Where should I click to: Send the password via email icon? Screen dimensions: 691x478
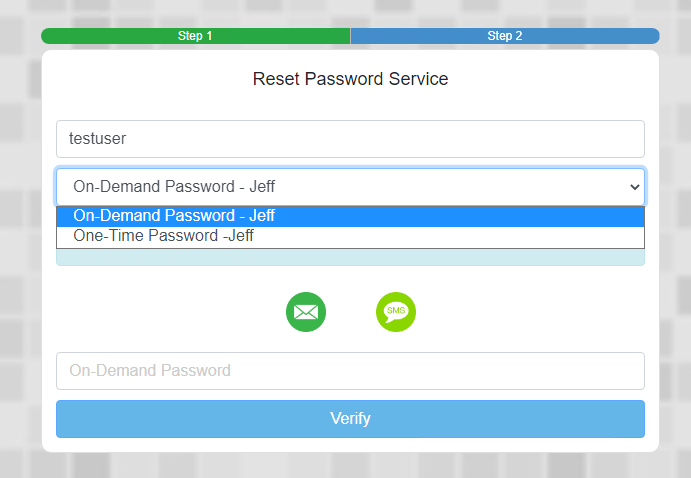click(x=306, y=312)
